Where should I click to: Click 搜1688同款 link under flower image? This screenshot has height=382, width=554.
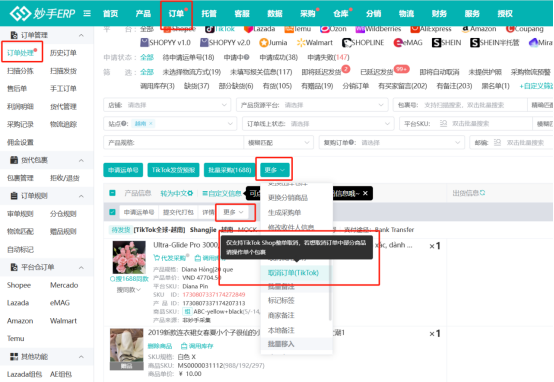[129, 279]
